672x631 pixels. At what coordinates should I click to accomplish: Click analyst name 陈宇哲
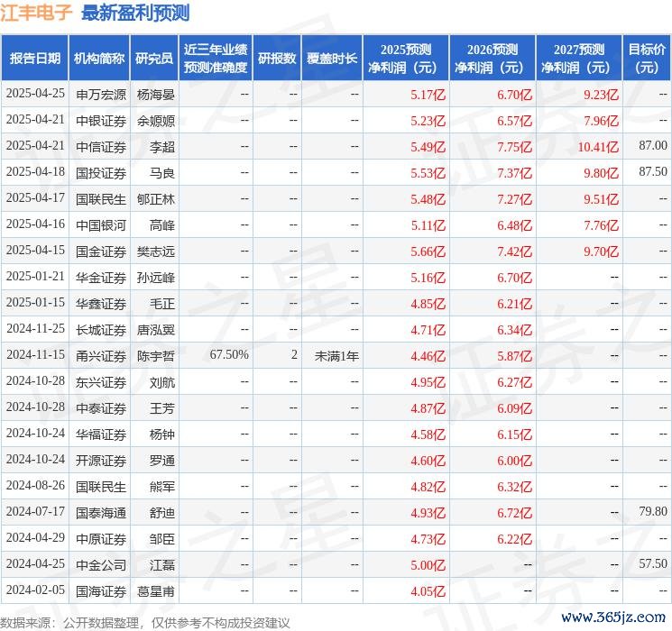point(156,356)
